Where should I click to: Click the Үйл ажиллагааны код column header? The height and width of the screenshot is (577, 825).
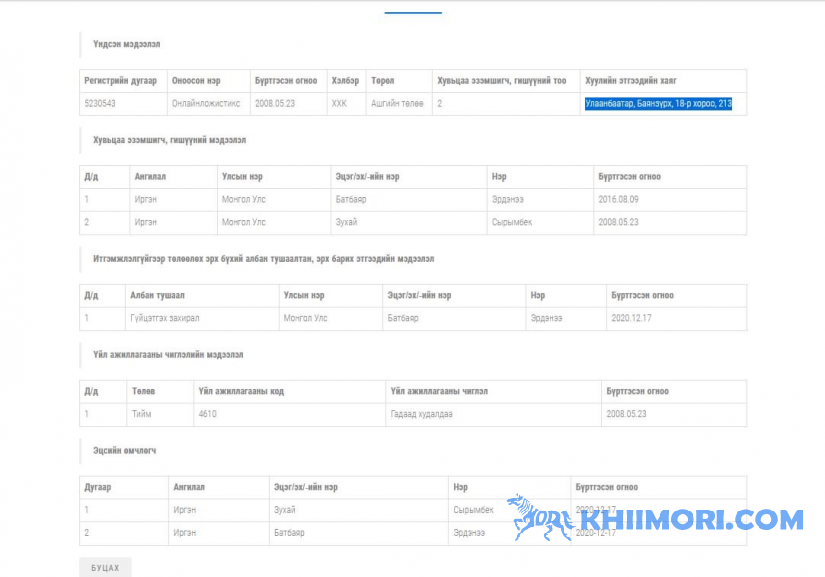pyautogui.click(x=241, y=391)
